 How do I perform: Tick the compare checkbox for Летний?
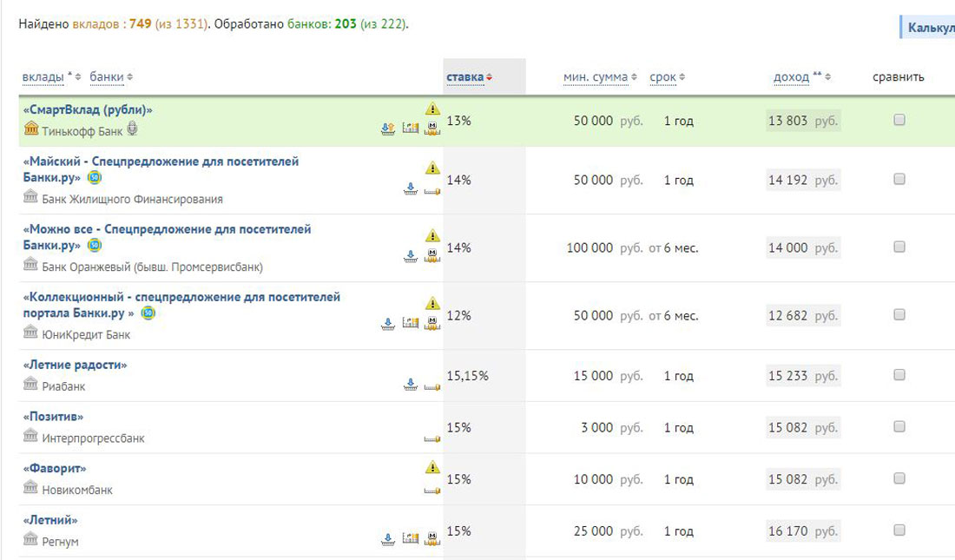point(899,530)
